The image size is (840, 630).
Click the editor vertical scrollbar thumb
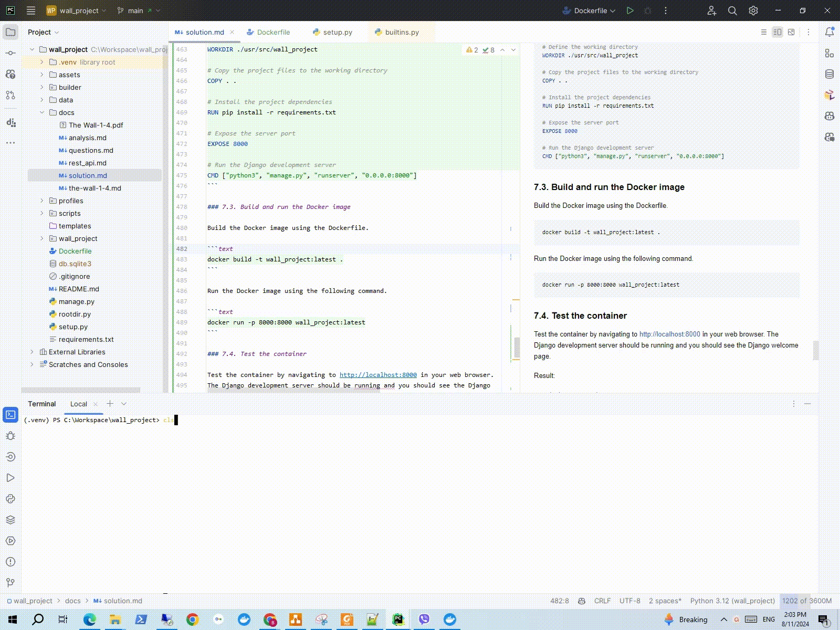(x=517, y=347)
